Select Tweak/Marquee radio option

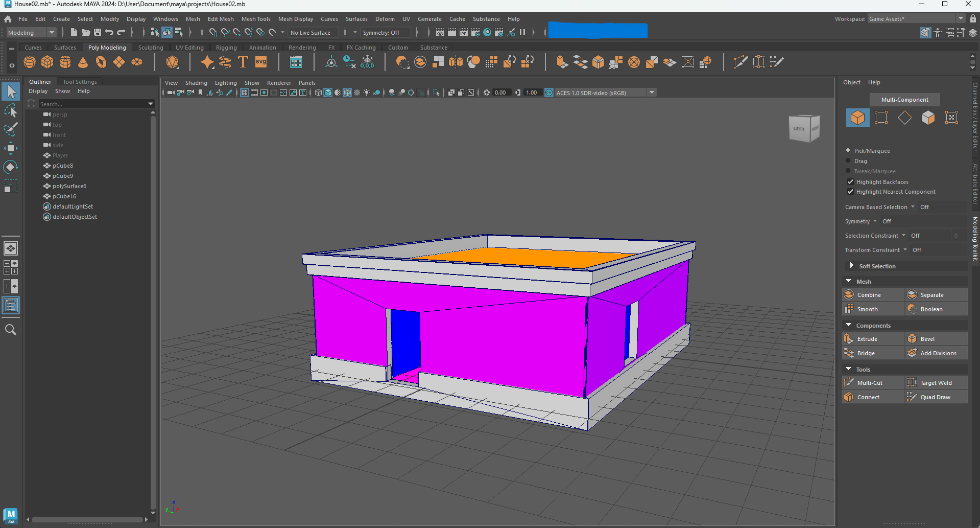[848, 171]
